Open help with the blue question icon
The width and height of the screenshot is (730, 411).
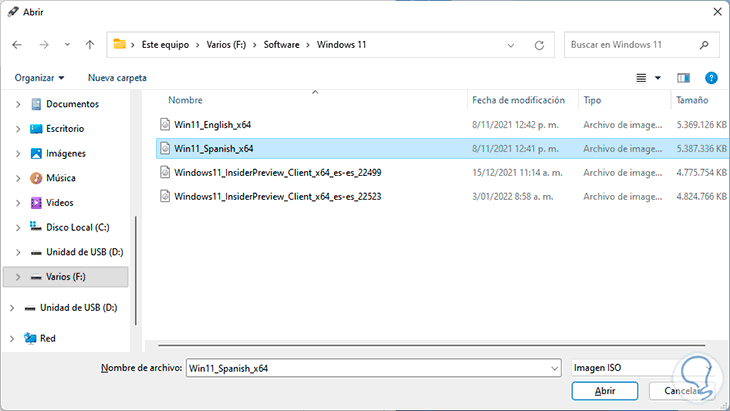tap(711, 78)
